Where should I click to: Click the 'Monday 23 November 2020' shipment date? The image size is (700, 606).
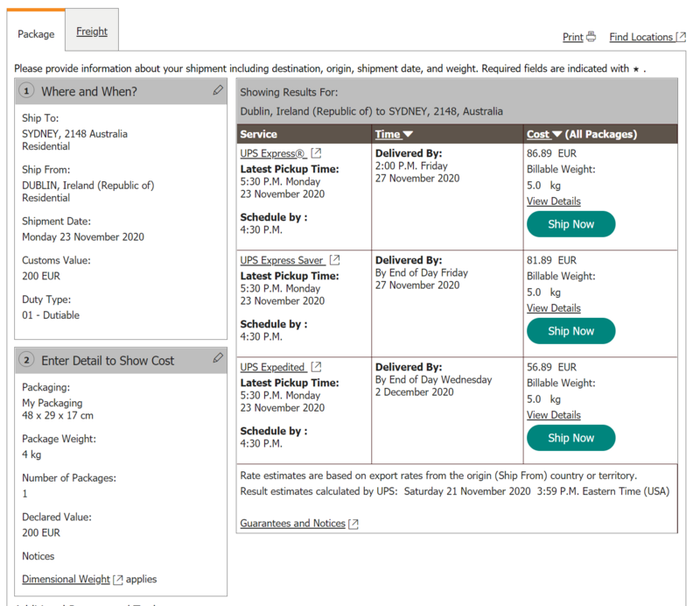click(83, 236)
